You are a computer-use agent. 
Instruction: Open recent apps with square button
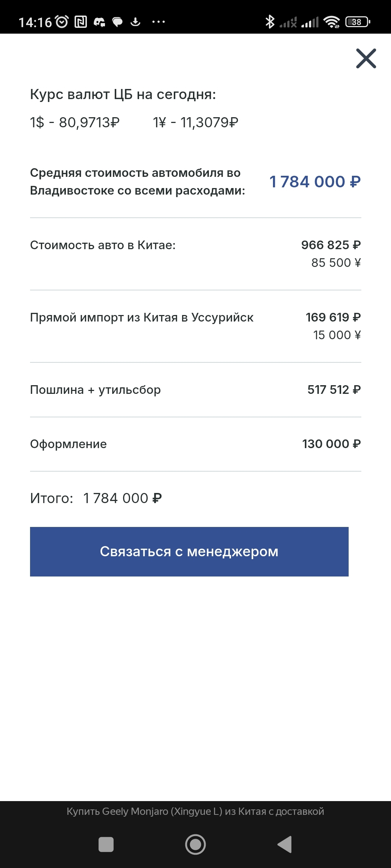pos(106,844)
